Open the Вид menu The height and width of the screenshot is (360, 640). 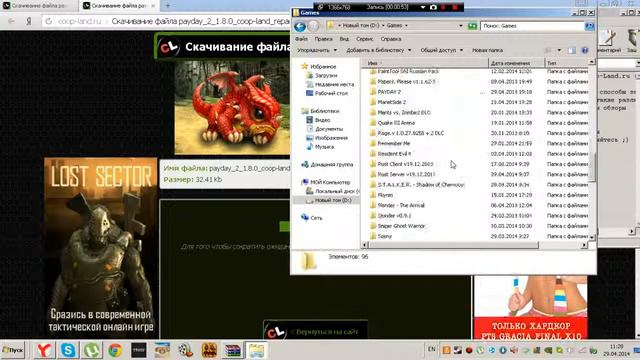(x=344, y=39)
